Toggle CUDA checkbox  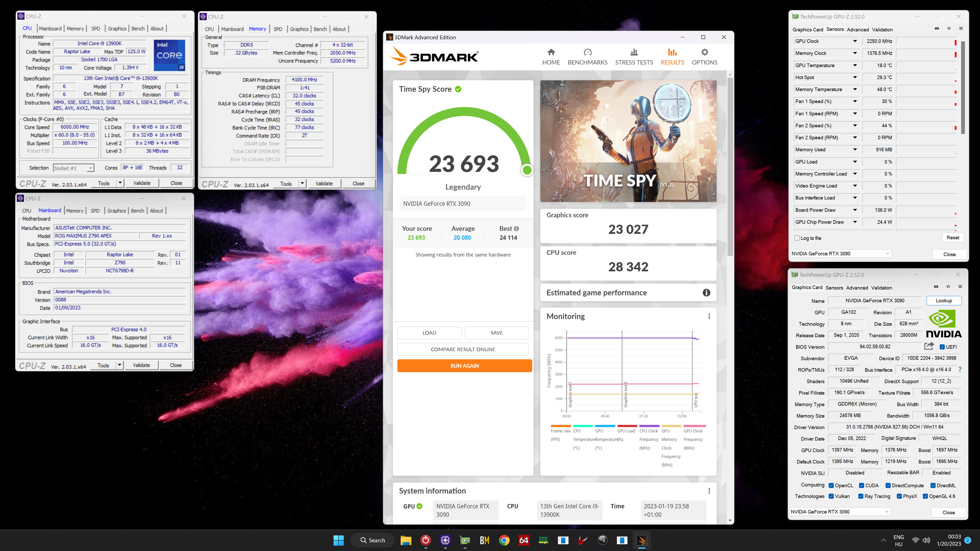coord(861,486)
